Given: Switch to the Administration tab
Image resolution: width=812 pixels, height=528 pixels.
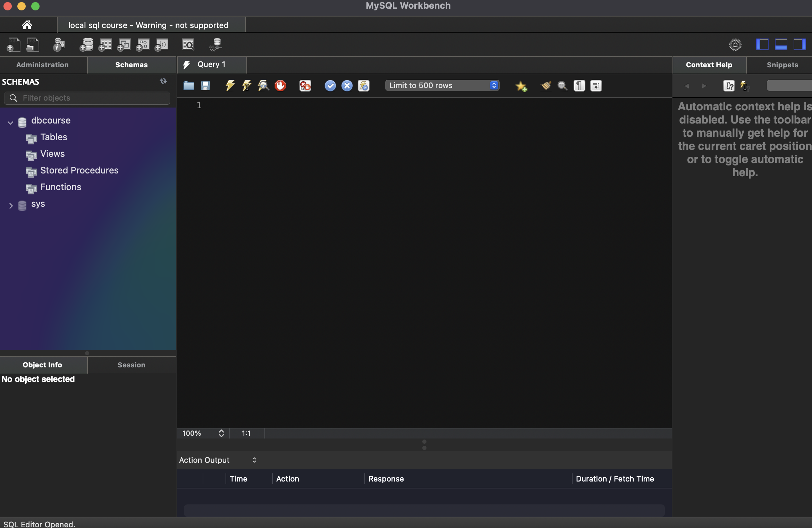Looking at the screenshot, I should (x=42, y=65).
